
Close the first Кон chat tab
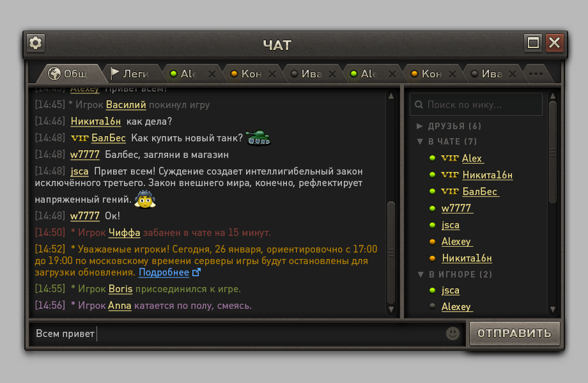click(x=272, y=74)
